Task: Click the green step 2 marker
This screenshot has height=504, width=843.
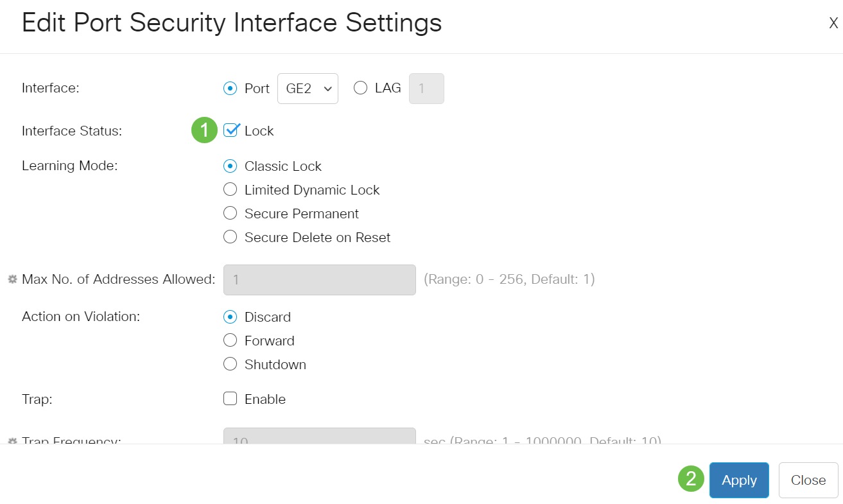Action: (691, 478)
